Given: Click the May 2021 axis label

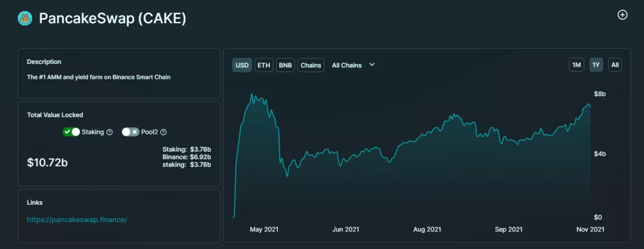Looking at the screenshot, I should coord(264,229).
